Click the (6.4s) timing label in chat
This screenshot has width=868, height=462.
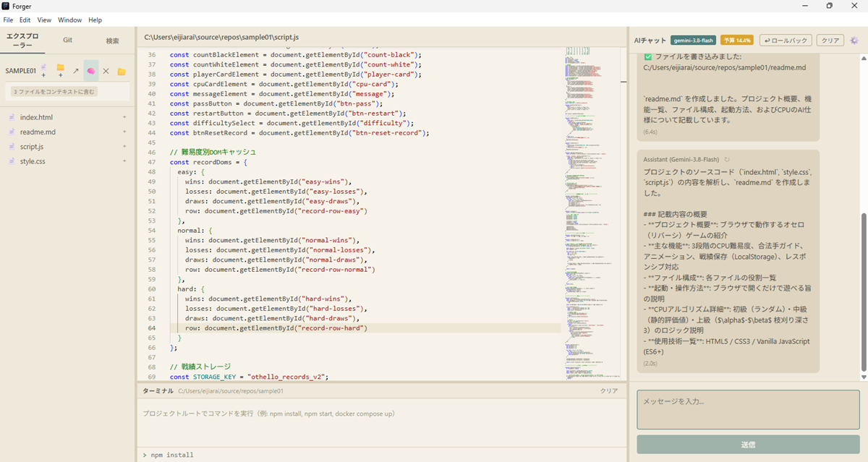[650, 132]
